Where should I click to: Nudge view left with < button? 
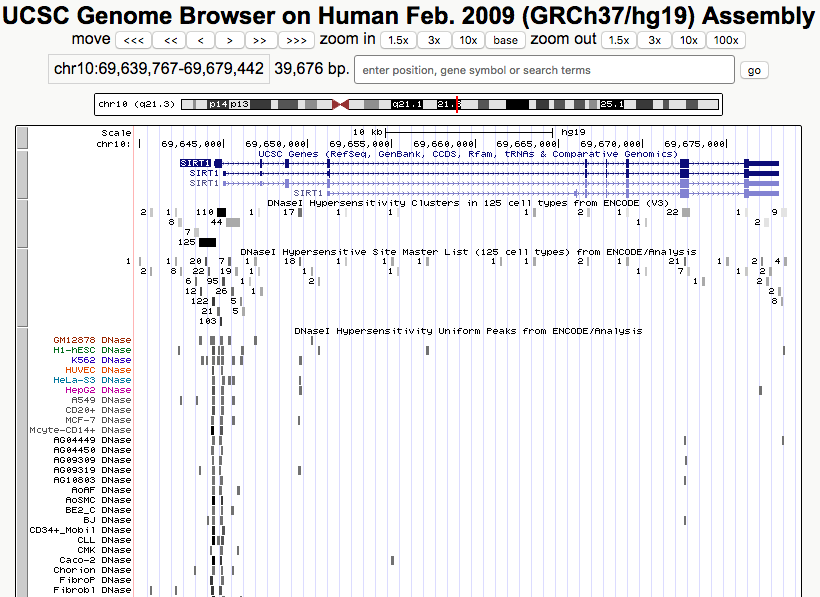(x=201, y=40)
